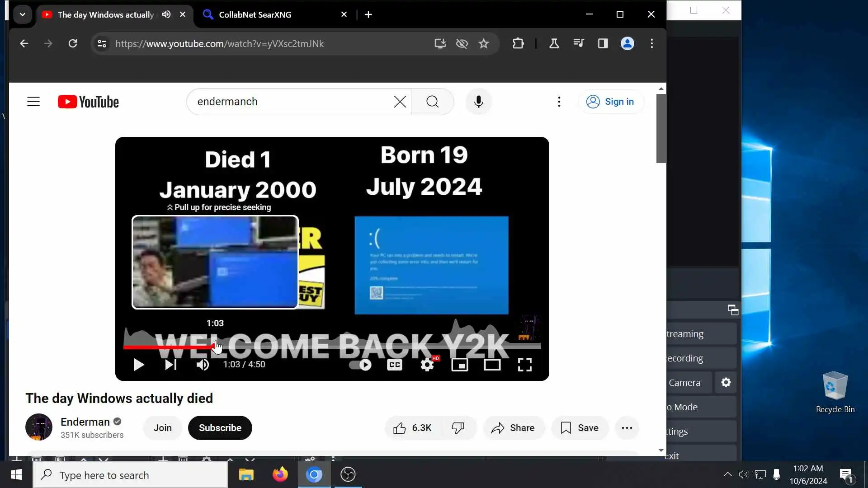
Task: Open video quality settings gear
Action: click(x=427, y=365)
